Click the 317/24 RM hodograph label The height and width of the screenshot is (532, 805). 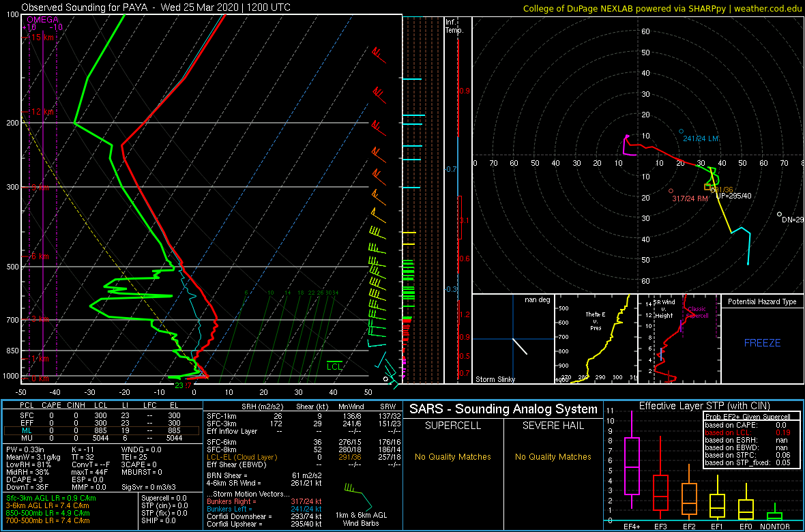pyautogui.click(x=690, y=198)
